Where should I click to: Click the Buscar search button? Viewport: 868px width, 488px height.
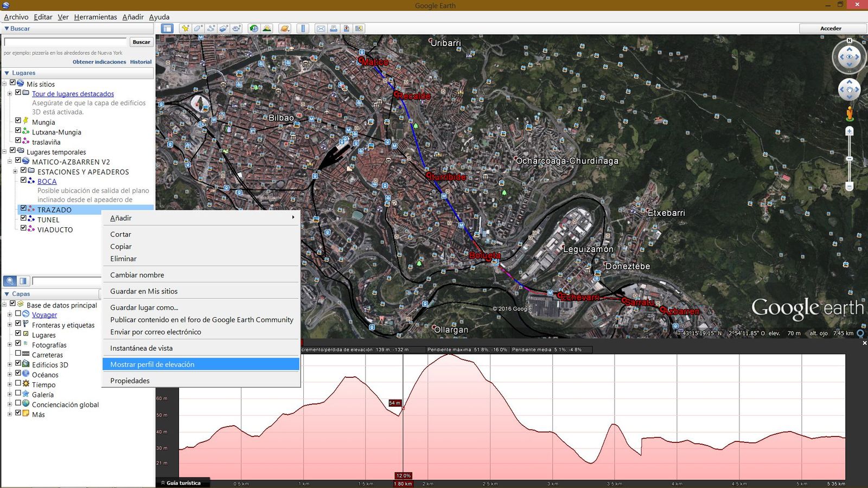click(142, 42)
